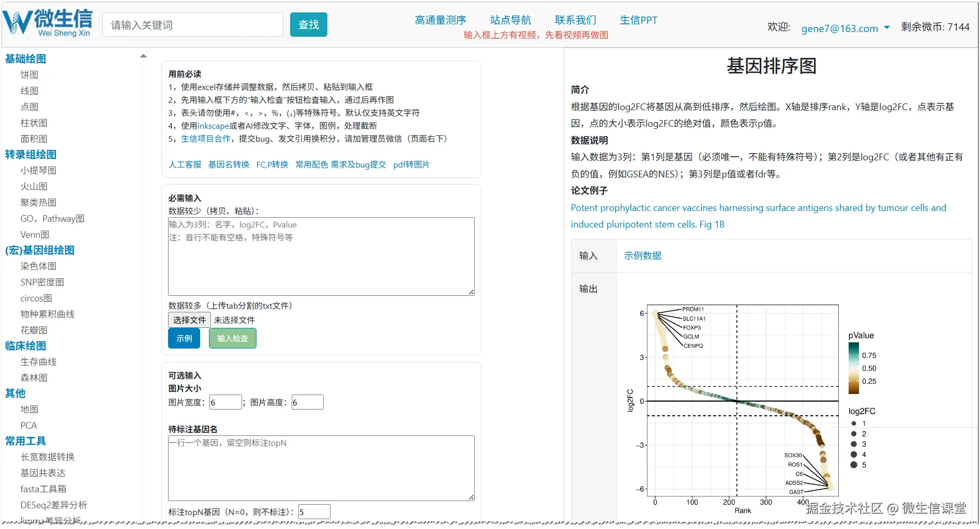Focus the 图片宽度 input field
Screen dimensions: 980x529
click(225, 402)
